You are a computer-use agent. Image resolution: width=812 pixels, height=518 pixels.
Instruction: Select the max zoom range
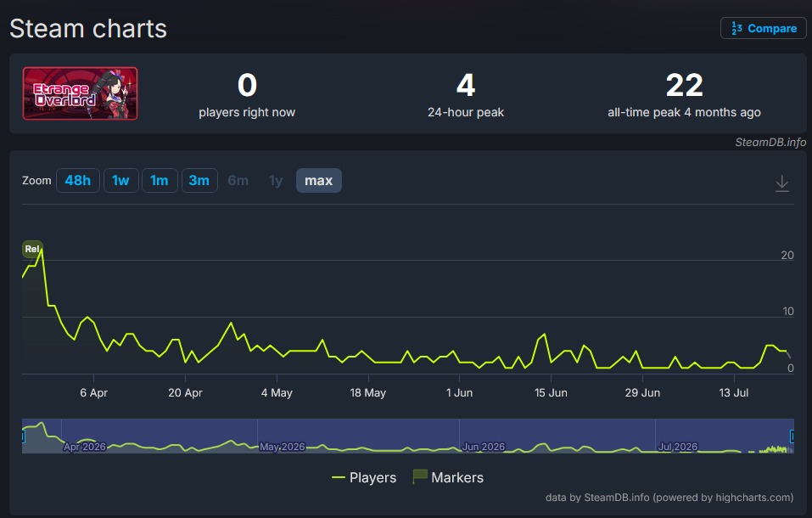coord(318,180)
